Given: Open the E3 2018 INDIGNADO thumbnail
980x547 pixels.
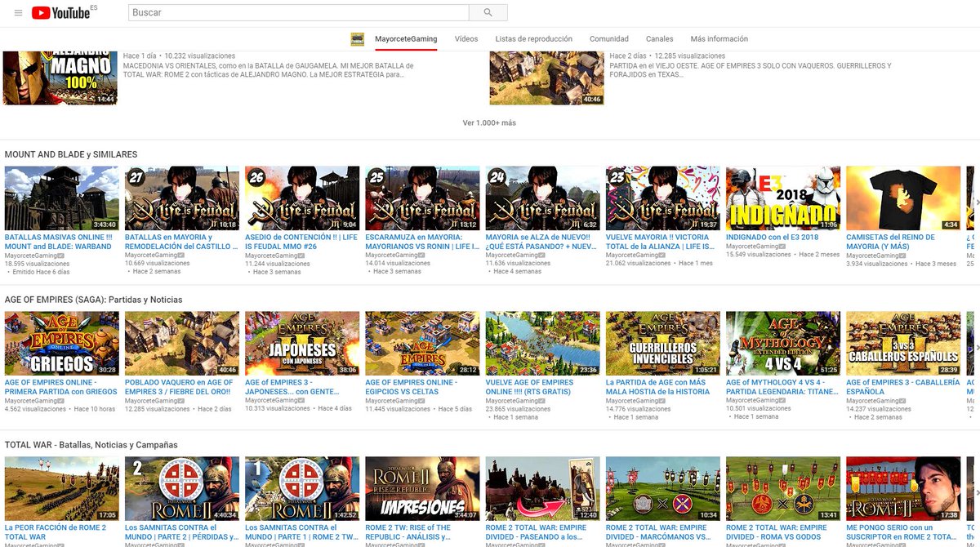Looking at the screenshot, I should click(x=783, y=198).
